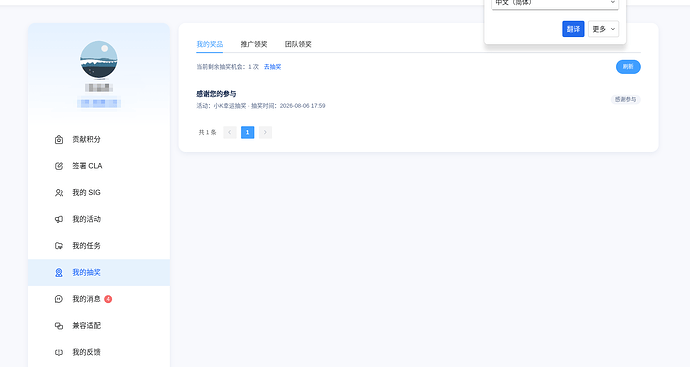Click the 我的反馈 icon
690x367 pixels.
click(x=59, y=352)
